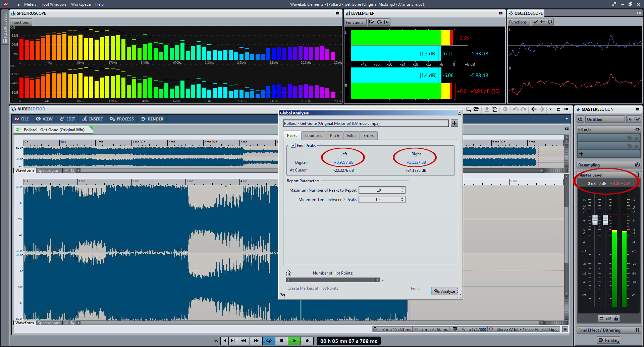This screenshot has height=347, width=644.
Task: Navigate forward with the right arrow icon
Action: click(x=541, y=109)
